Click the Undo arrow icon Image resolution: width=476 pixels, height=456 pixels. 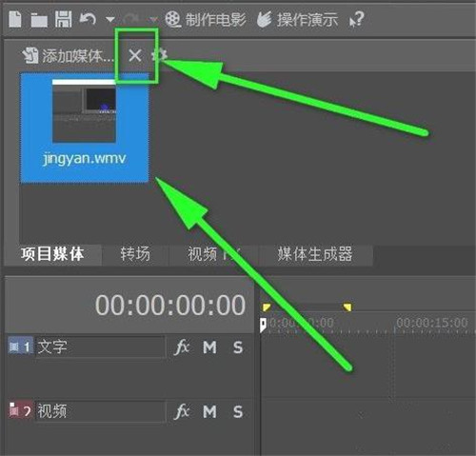tap(88, 19)
